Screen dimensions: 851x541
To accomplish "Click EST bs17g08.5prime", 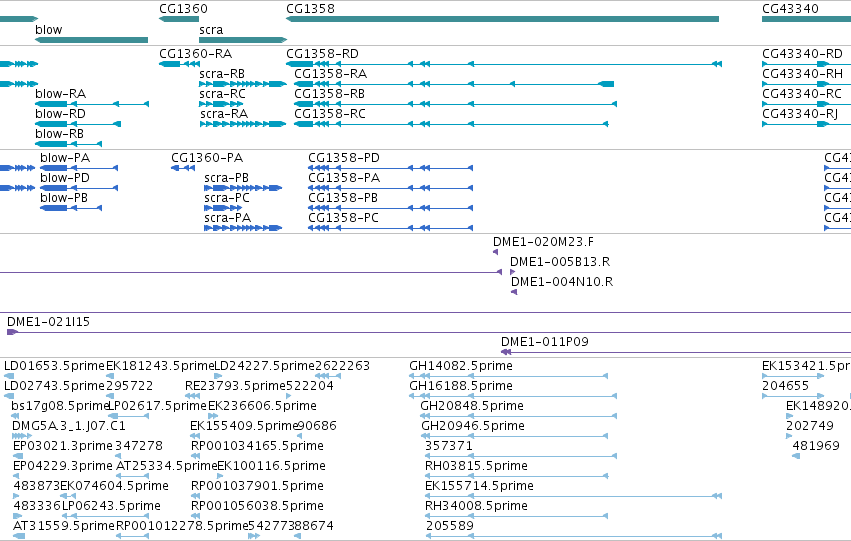I will coord(61,406).
